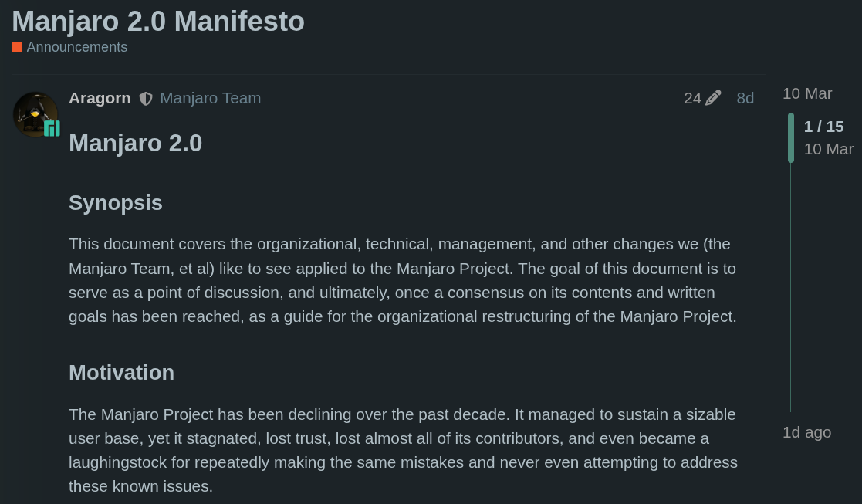
Task: Click the Announcements category label
Action: (77, 47)
